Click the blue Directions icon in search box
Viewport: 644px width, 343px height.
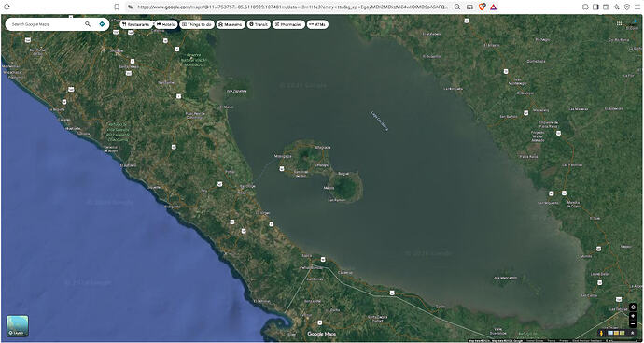[x=102, y=24]
